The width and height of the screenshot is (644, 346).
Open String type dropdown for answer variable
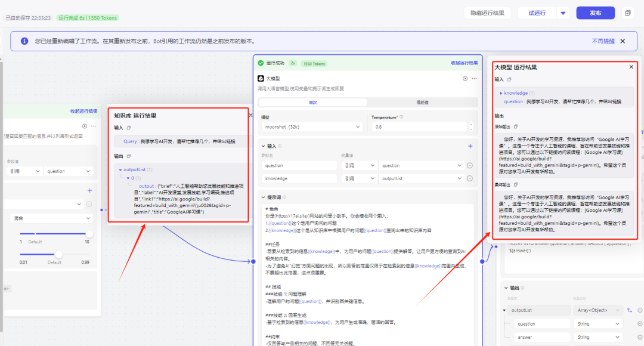point(597,337)
